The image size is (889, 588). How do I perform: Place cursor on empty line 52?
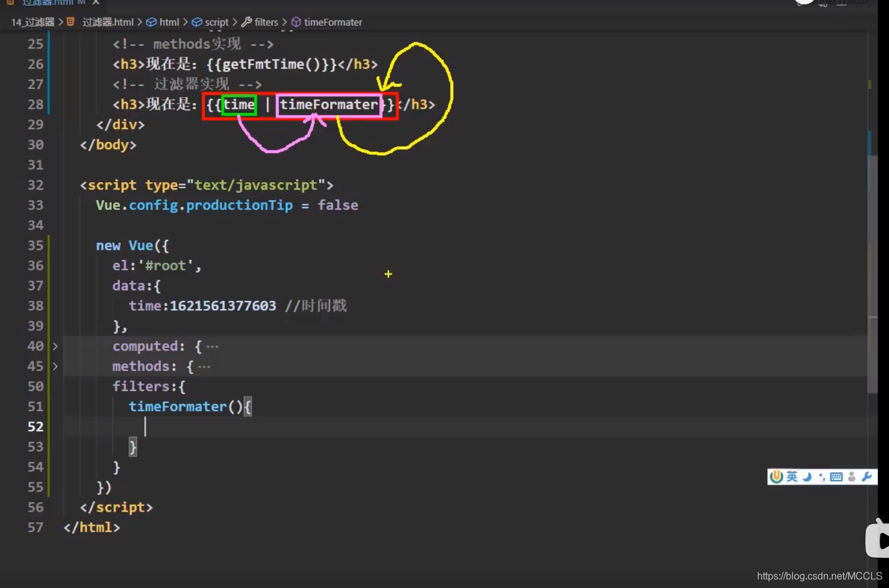point(465,426)
